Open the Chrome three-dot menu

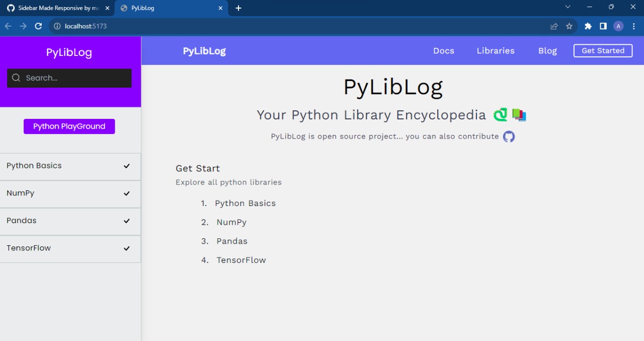633,26
